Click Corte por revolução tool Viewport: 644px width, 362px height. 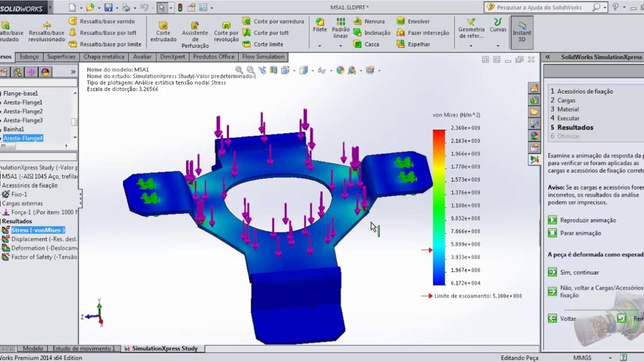(x=226, y=33)
